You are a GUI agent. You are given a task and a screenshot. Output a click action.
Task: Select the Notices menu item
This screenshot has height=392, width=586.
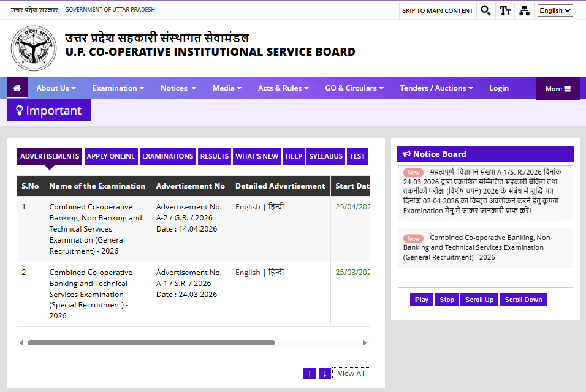(178, 88)
